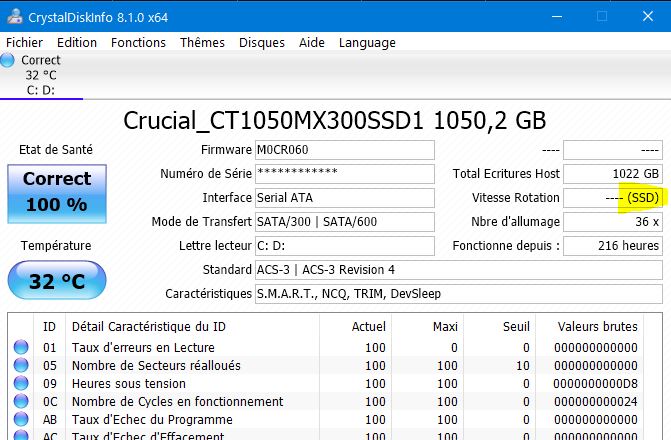Click the Interface field Serial ATA
Image resolution: width=671 pixels, height=440 pixels.
345,198
